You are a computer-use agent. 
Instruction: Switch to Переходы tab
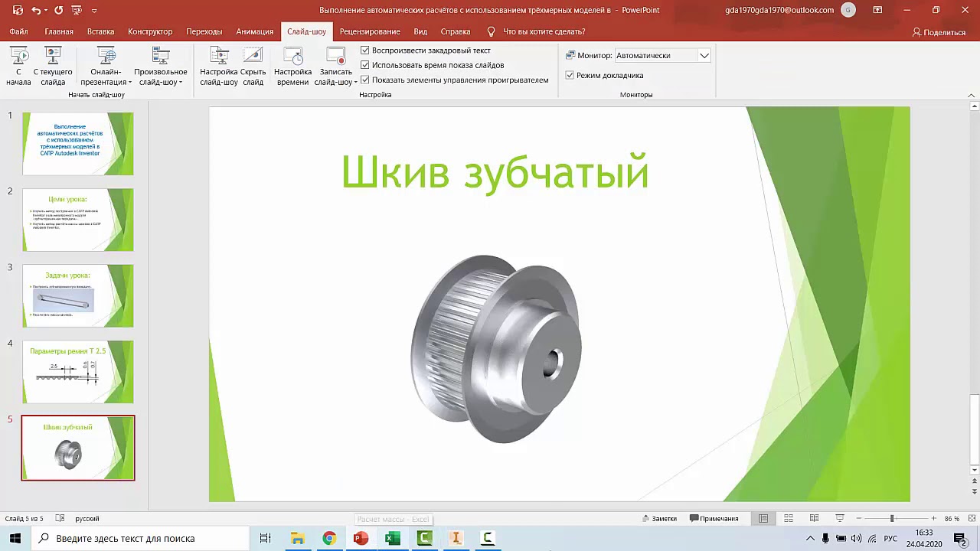pyautogui.click(x=204, y=31)
